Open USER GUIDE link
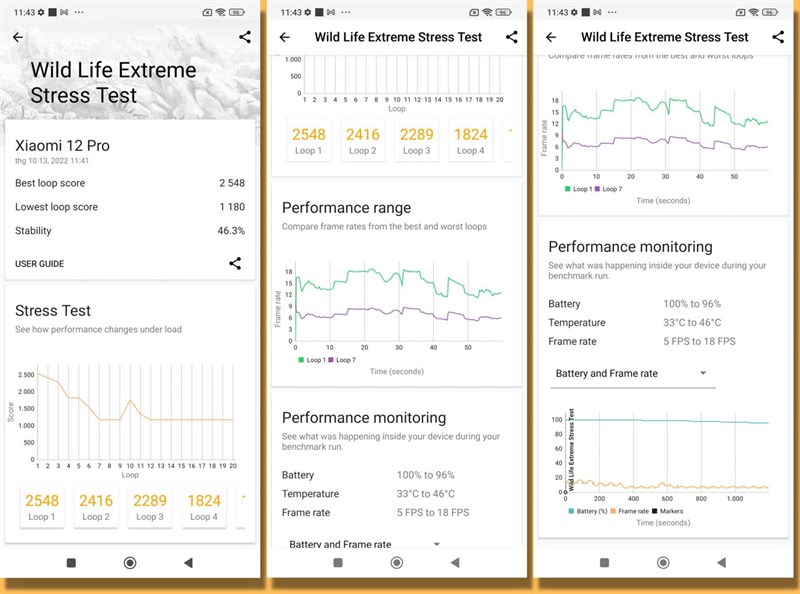This screenshot has width=800, height=594. tap(39, 264)
